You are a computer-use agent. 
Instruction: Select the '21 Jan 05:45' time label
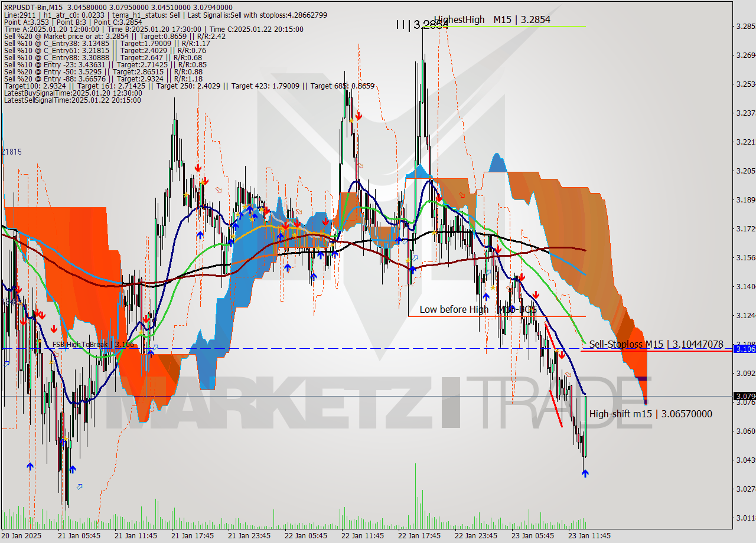[79, 536]
